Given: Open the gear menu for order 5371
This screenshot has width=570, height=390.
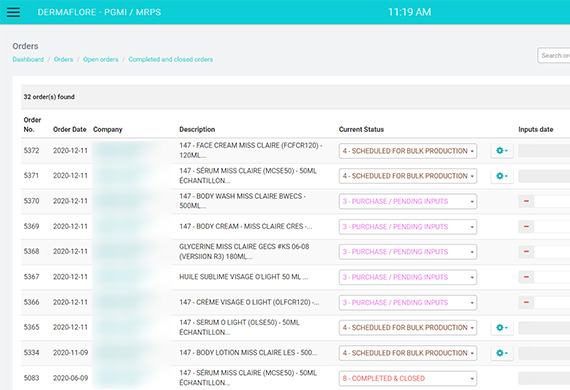Looking at the screenshot, I should 502,176.
